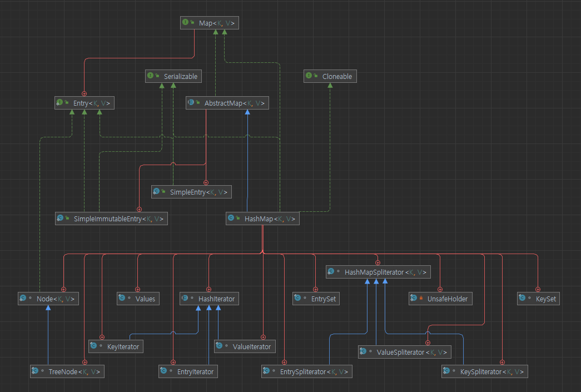581x392 pixels.
Task: Select the HashMapSpliterator<K, V> node
Action: click(x=378, y=272)
